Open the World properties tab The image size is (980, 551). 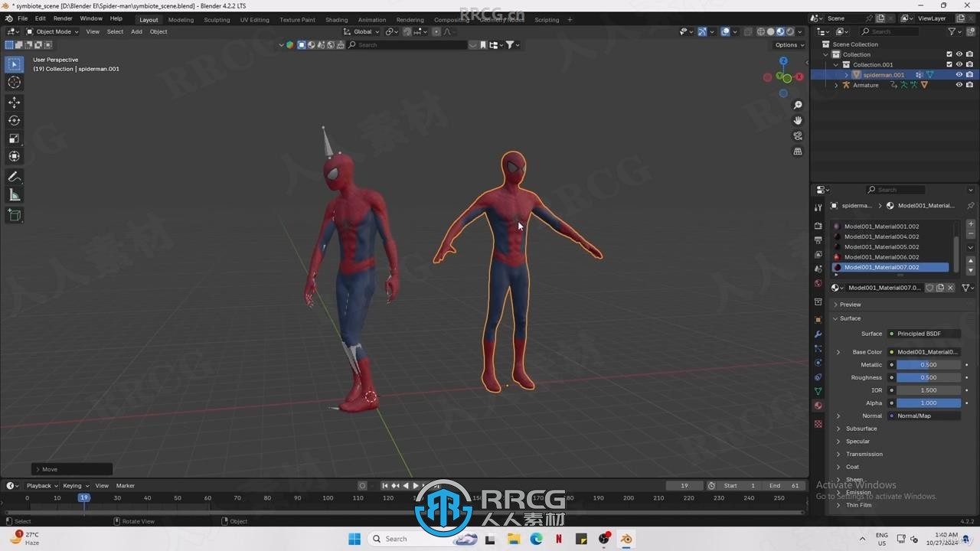[x=818, y=283]
